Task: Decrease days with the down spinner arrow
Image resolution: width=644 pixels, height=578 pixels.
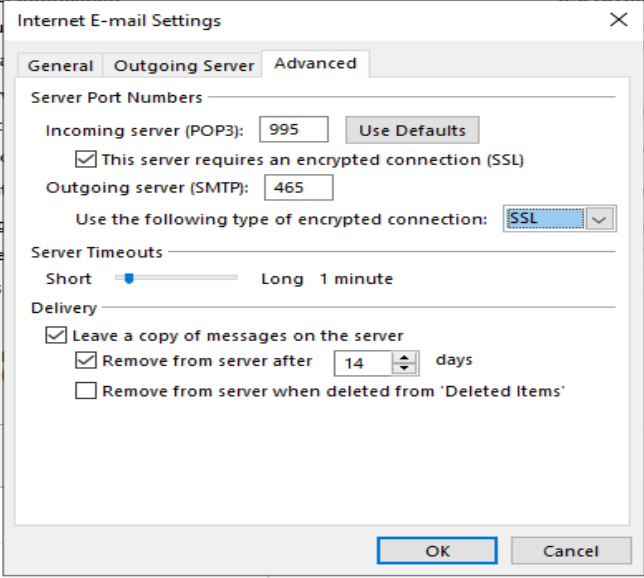Action: pos(405,369)
